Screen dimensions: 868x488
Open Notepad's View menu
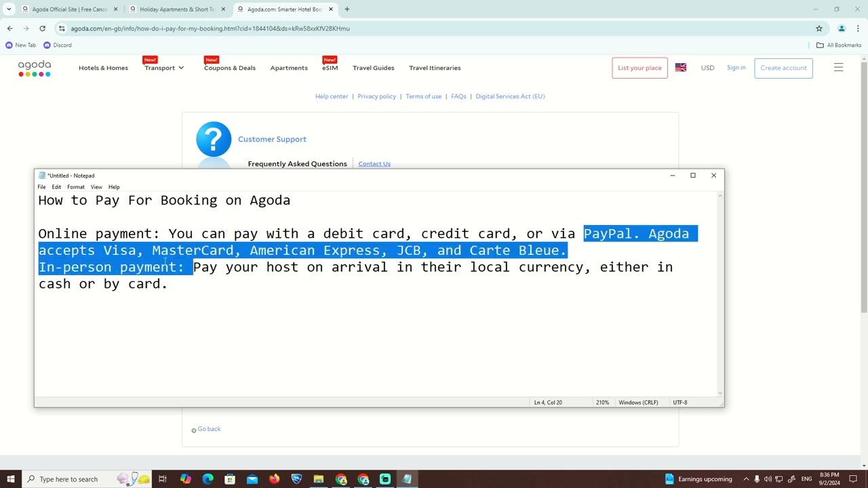click(x=96, y=187)
